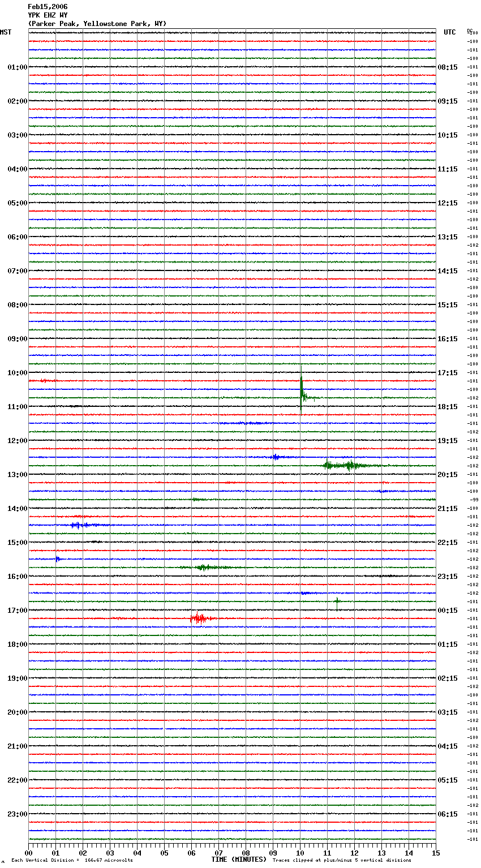Click the Feb15,2006 date header
The height and width of the screenshot is (868, 481).
[x=48, y=7]
